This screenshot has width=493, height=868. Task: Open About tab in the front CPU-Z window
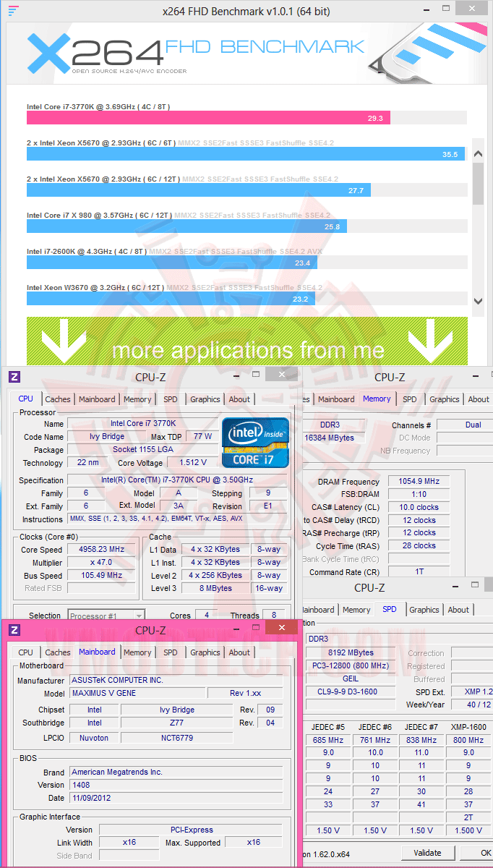click(x=239, y=652)
